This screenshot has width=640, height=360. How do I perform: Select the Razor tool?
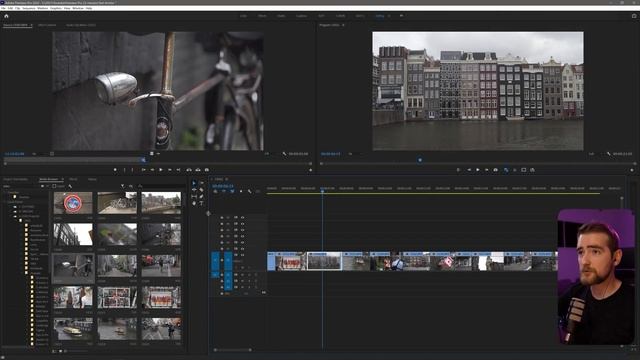click(201, 190)
